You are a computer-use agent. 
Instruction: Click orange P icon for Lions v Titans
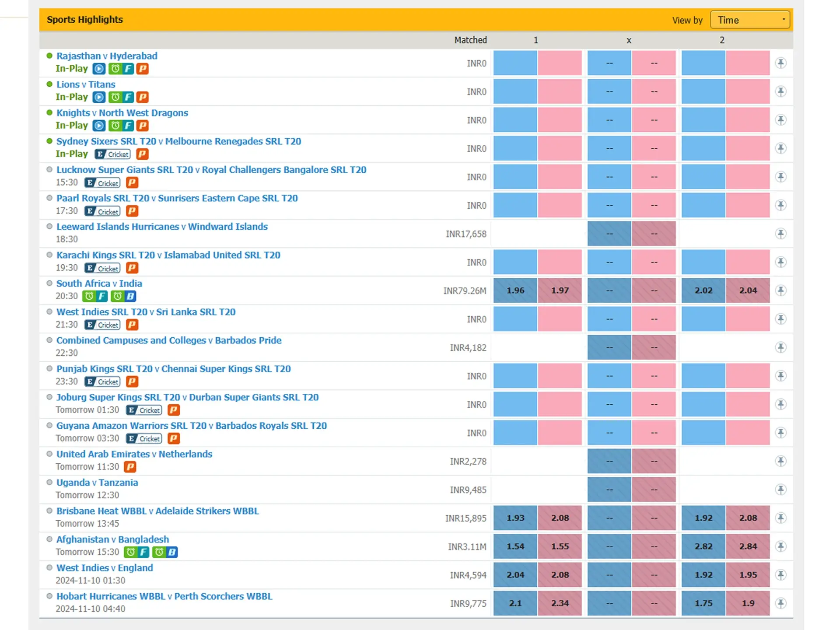coord(143,97)
